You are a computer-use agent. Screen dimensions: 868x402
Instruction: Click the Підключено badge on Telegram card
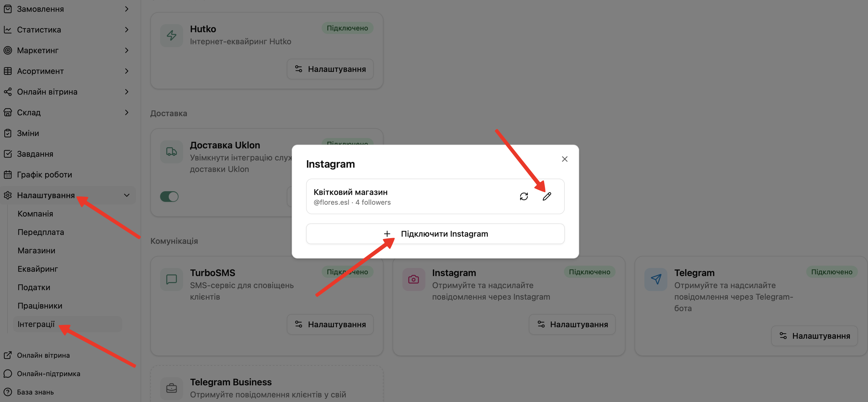(x=831, y=272)
